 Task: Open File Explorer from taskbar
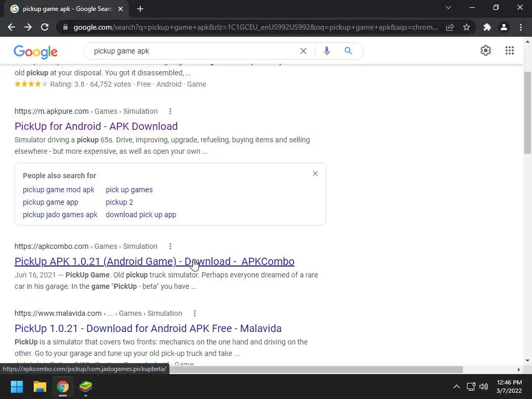click(39, 387)
